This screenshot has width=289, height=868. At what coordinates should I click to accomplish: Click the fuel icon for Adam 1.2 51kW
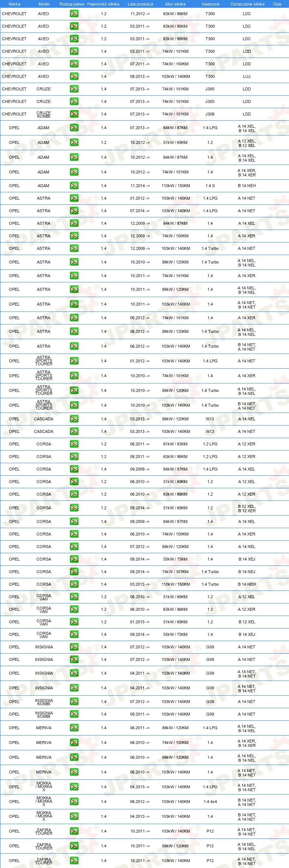74,142
